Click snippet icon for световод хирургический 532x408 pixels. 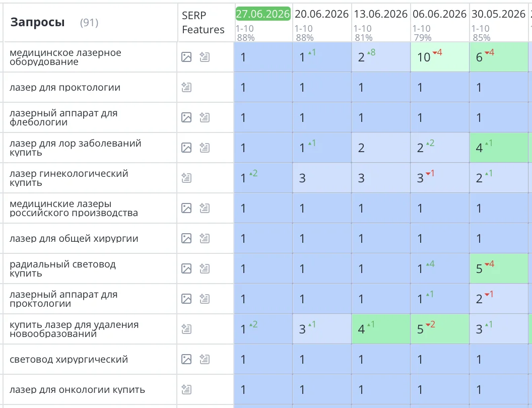204,359
